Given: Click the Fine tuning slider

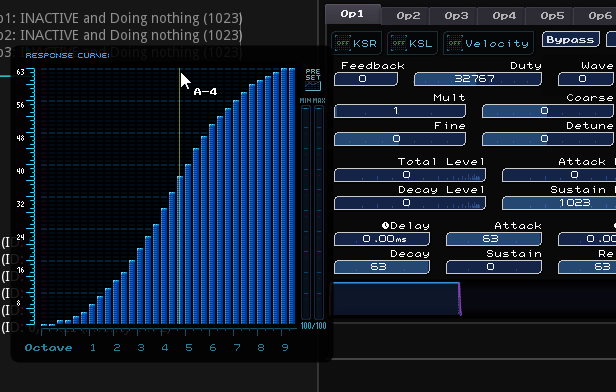Looking at the screenshot, I should pyautogui.click(x=400, y=139).
